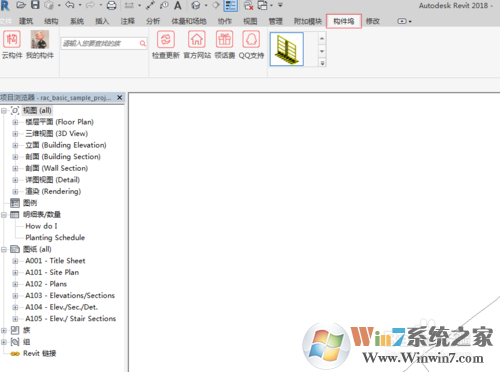Click the component search input field
This screenshot has height=372, width=500.
click(x=104, y=43)
